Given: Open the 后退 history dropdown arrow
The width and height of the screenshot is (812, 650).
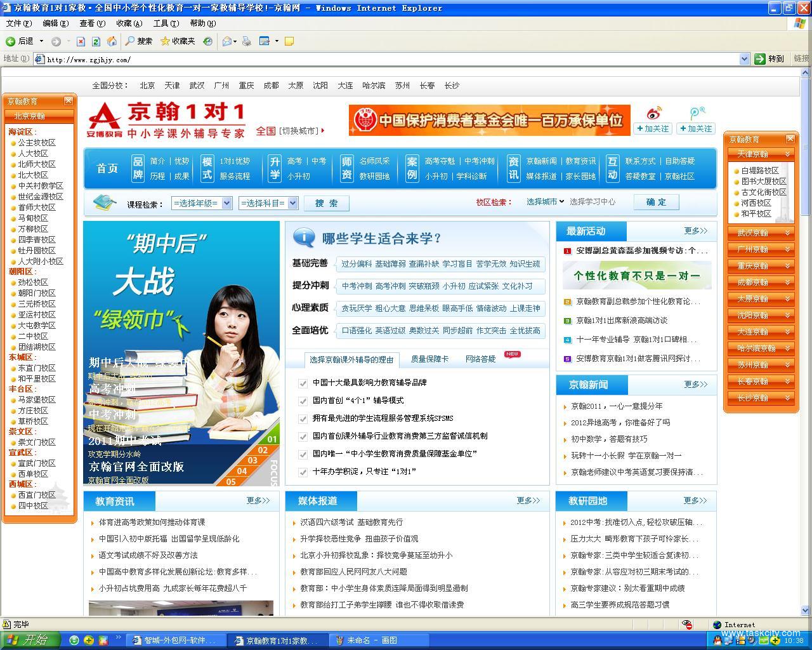Looking at the screenshot, I should tap(42, 41).
